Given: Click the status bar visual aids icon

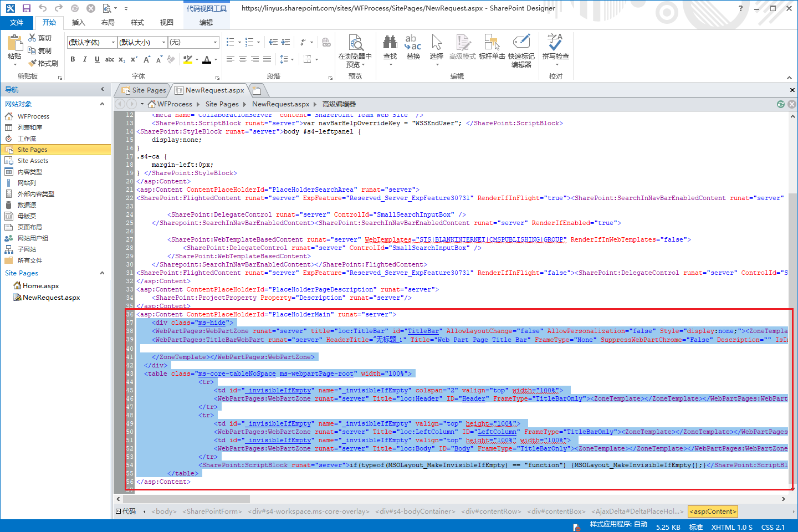Looking at the screenshot, I should click(x=576, y=528).
